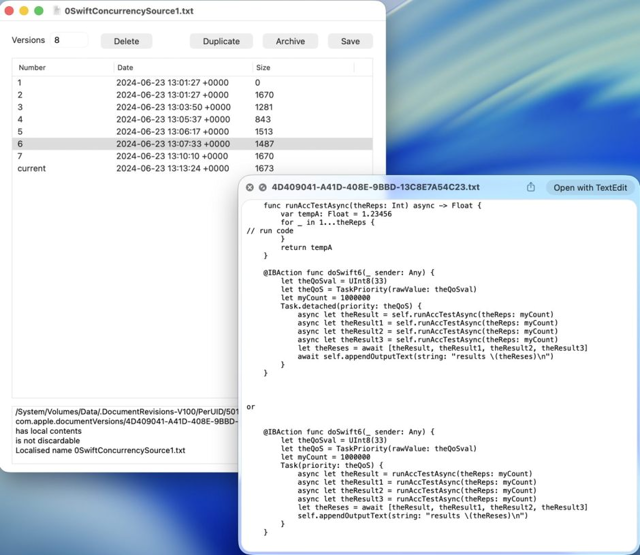Click the preview file name 4D409041-A41D-408E-9BBD-13C8E7A54C23.txt
640x555 pixels.
(376, 187)
